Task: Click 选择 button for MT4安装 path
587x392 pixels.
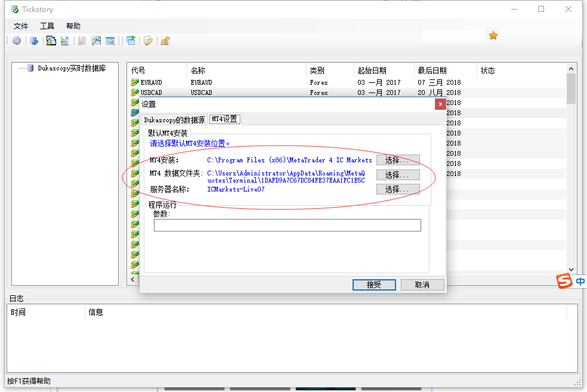Action: [x=398, y=160]
